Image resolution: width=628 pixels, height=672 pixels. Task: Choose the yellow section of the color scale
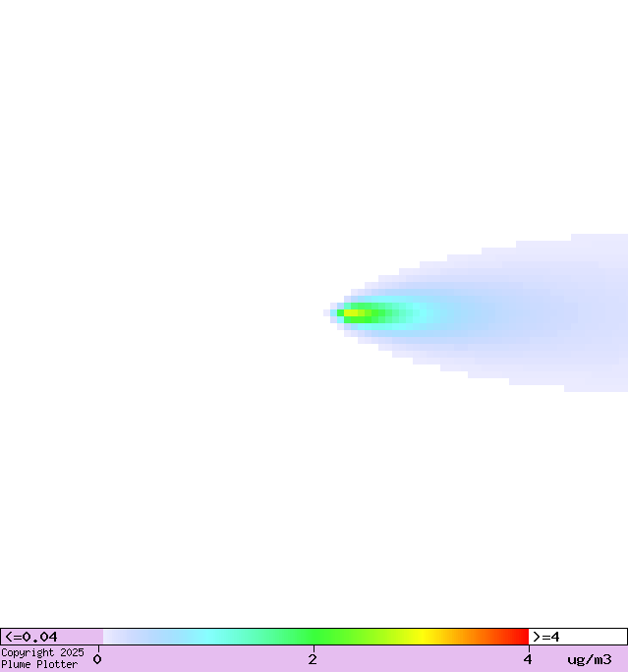pos(423,637)
